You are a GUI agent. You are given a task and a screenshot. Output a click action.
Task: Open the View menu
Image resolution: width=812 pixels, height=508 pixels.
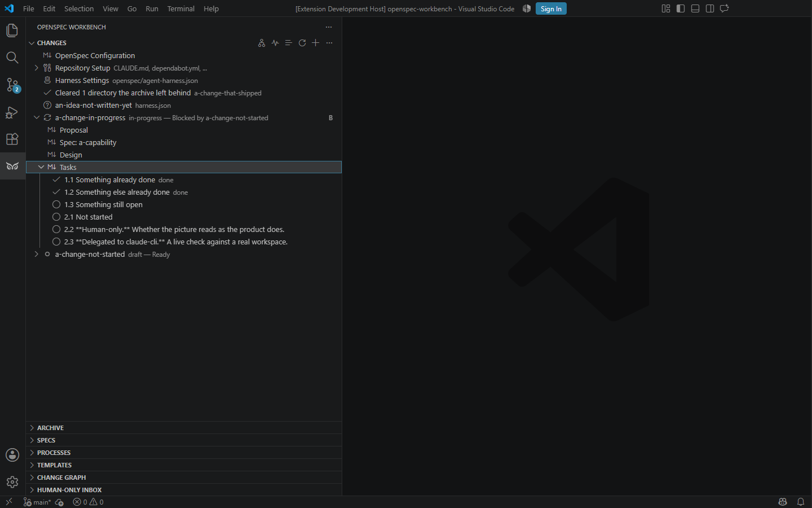(x=111, y=8)
